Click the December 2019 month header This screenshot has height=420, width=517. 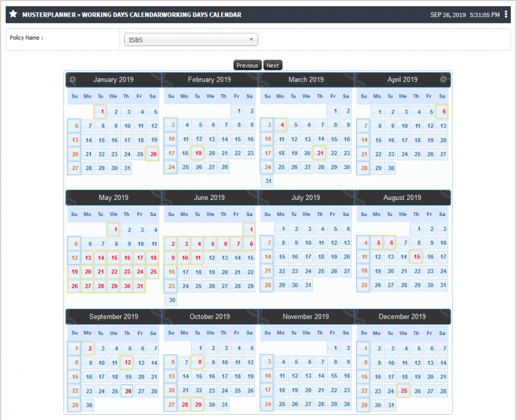point(402,317)
